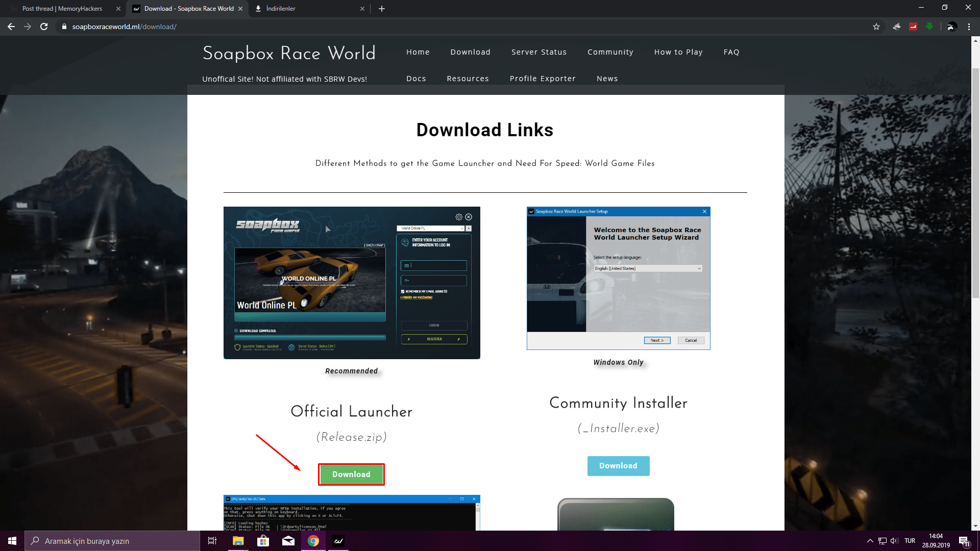Launch File Explorer from the taskbar
The height and width of the screenshot is (551, 980).
click(x=238, y=541)
